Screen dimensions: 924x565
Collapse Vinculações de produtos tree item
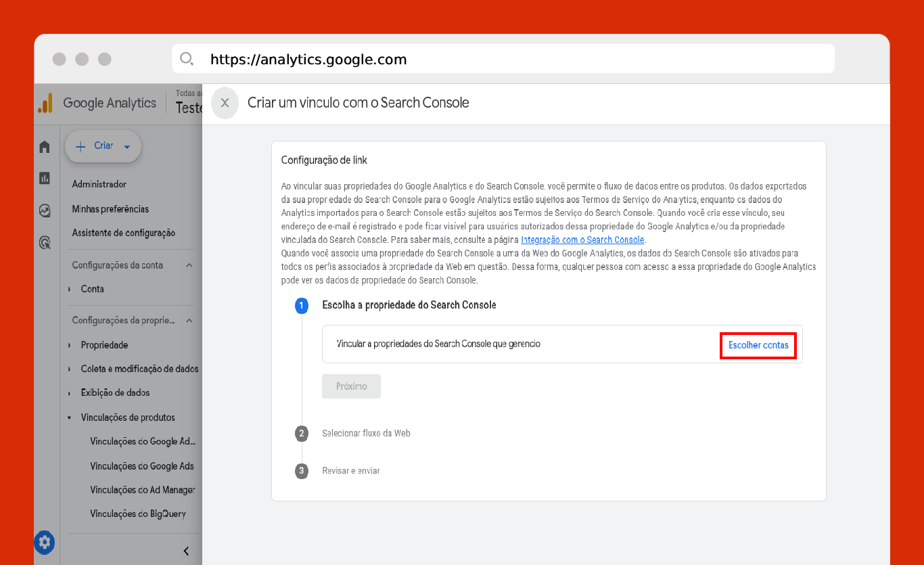(x=70, y=417)
